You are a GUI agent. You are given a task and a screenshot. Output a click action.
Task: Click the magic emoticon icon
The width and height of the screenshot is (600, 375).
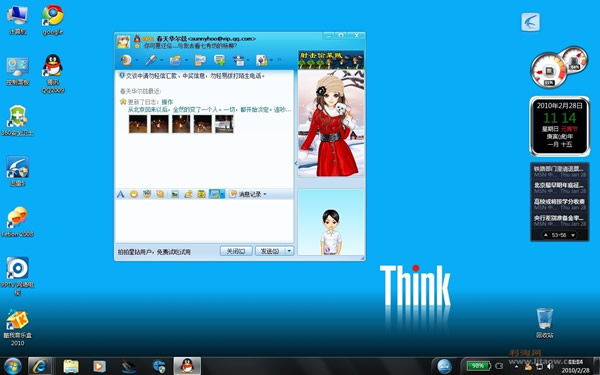[147, 194]
